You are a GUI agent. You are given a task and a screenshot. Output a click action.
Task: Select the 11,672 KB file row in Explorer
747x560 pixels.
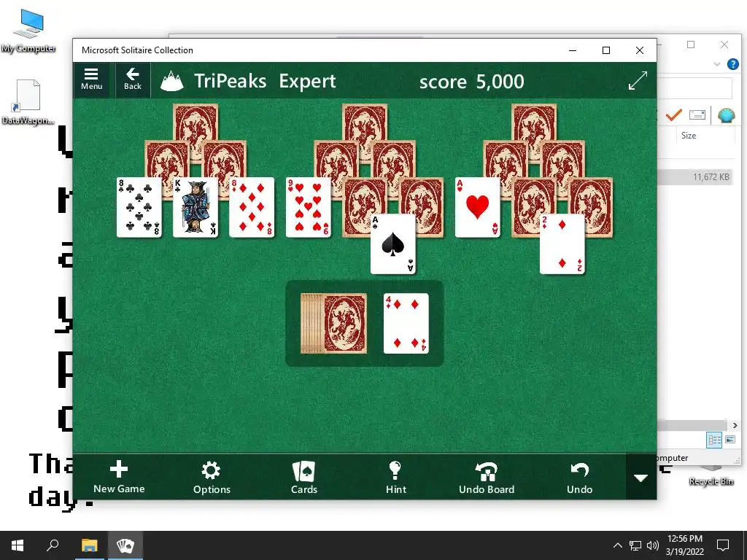pyautogui.click(x=695, y=177)
